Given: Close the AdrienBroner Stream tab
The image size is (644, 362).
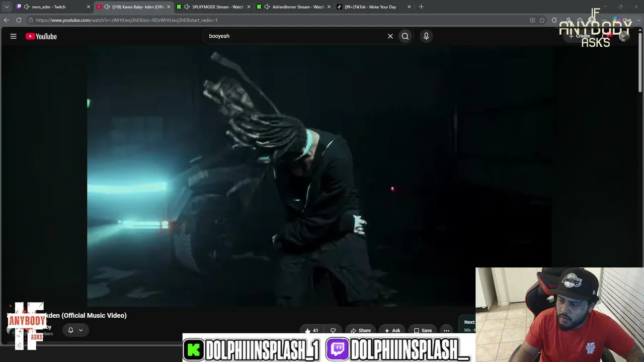Looking at the screenshot, I should [x=329, y=7].
